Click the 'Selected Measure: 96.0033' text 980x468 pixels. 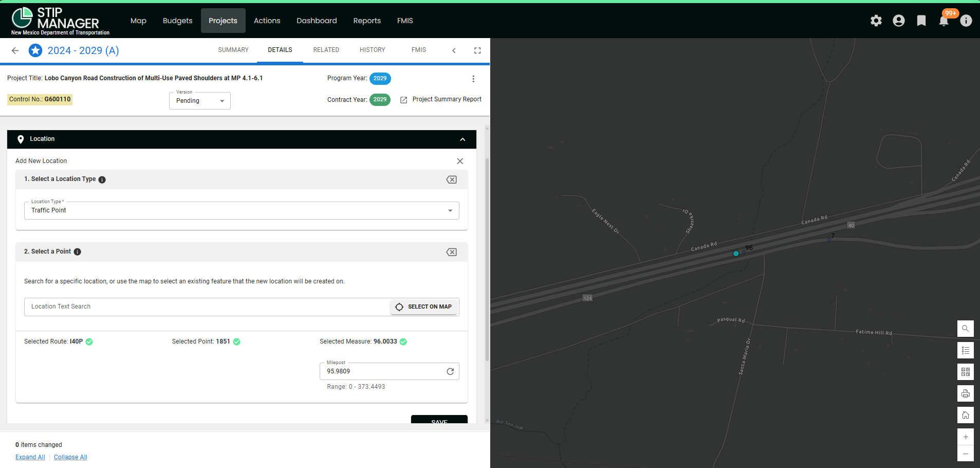tap(358, 341)
